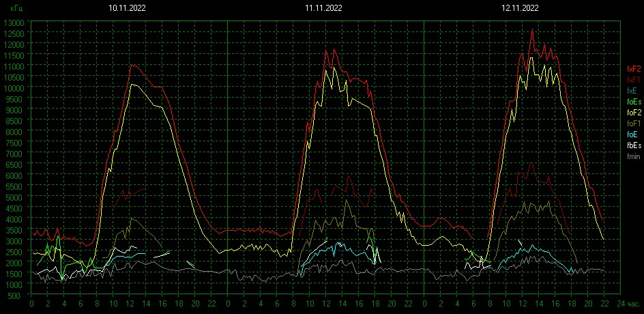
Task: Click the fxF2 legend label
Action: pos(633,69)
